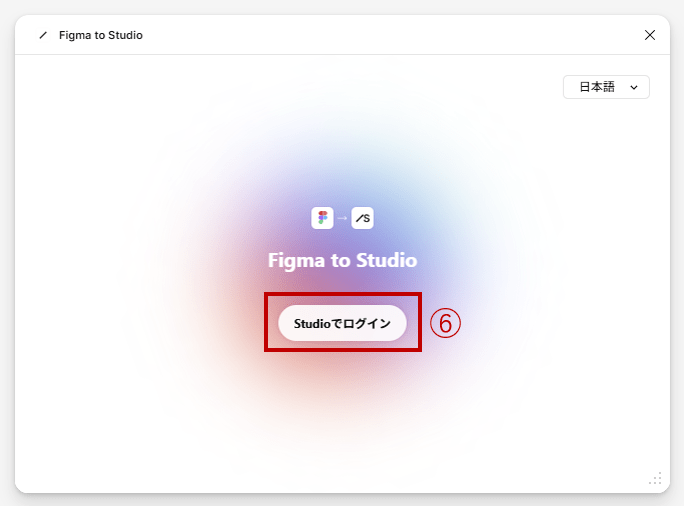Viewport: 684px width, 506px height.
Task: Click the Studio logo icon
Action: point(362,218)
